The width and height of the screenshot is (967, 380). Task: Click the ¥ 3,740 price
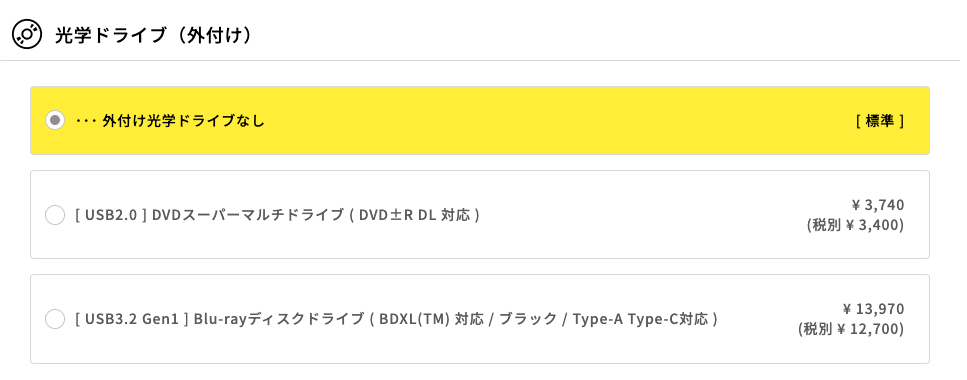tap(877, 205)
